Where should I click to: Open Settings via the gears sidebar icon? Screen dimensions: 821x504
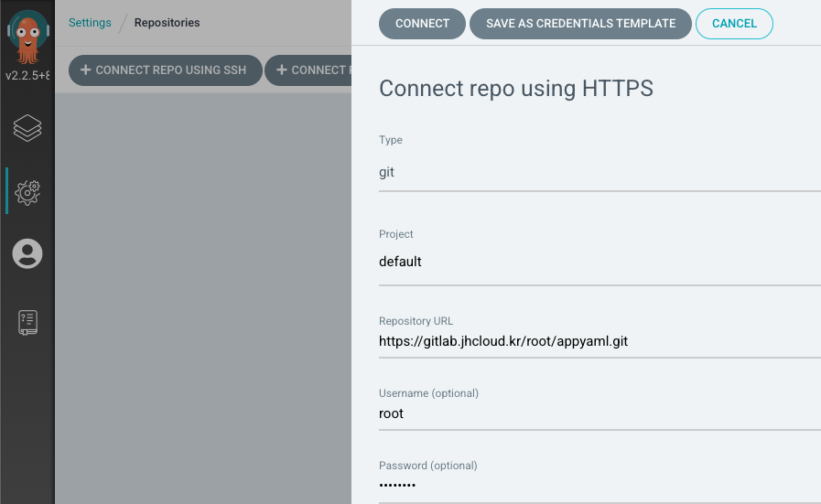(x=27, y=191)
